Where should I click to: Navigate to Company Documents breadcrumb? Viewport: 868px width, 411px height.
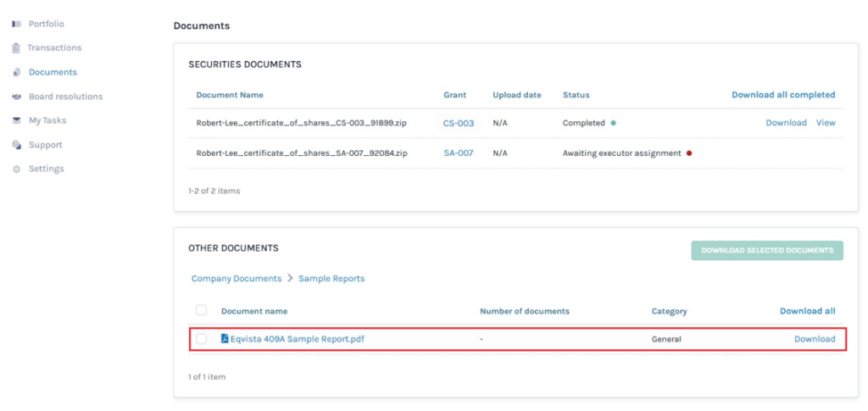click(236, 279)
